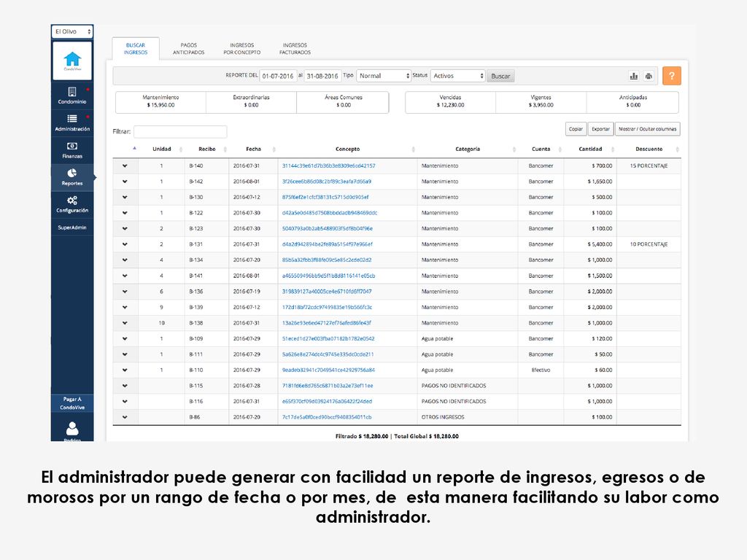The height and width of the screenshot is (560, 747).
Task: Sort table by Concepto column
Action: coord(348,149)
